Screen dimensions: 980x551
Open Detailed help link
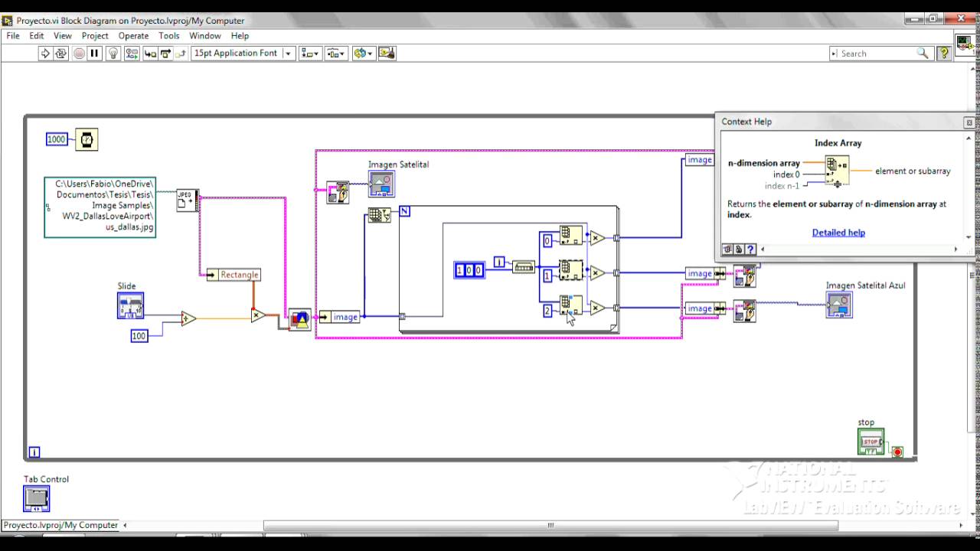pyautogui.click(x=838, y=233)
